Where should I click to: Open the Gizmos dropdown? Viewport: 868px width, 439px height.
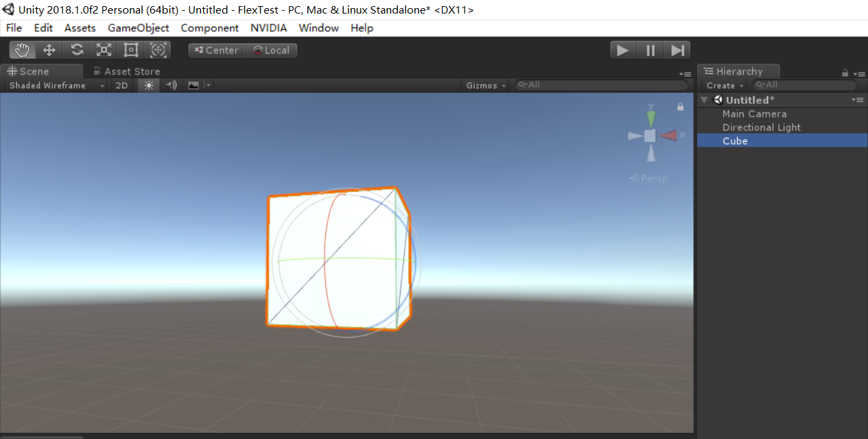click(485, 84)
